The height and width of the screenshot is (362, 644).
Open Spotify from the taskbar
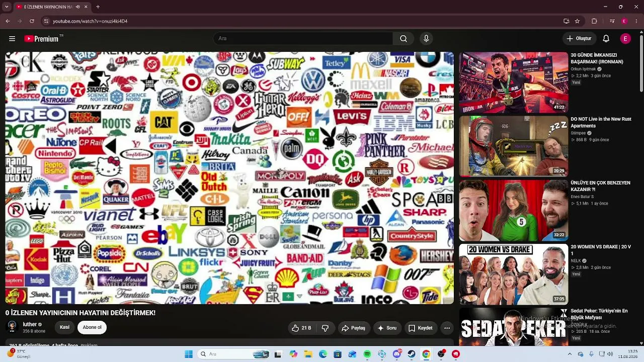367,354
